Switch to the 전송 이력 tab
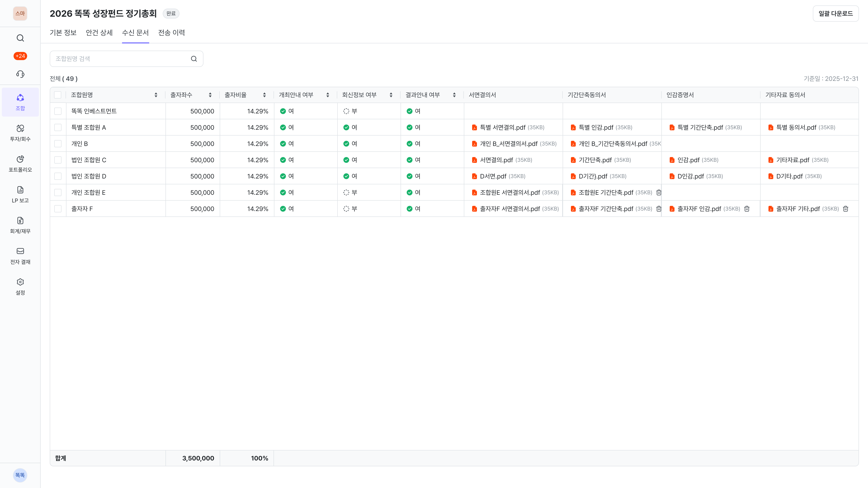Viewport: 868px width, 488px height. pos(172,33)
